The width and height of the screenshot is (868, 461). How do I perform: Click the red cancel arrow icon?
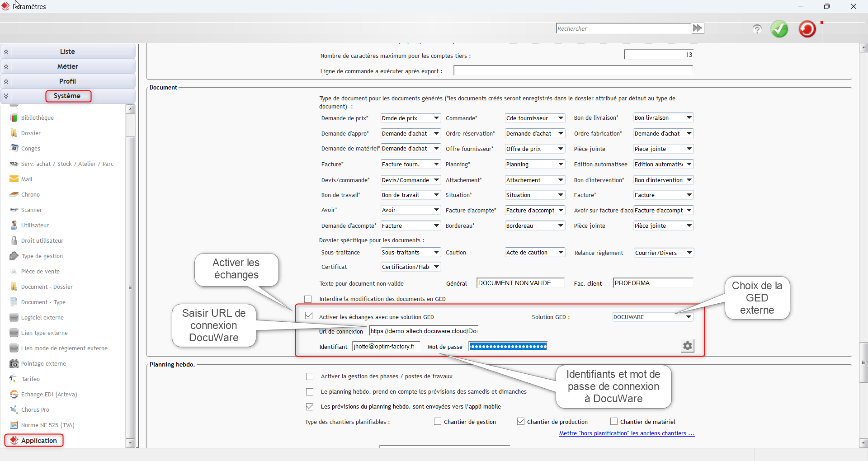coord(807,29)
